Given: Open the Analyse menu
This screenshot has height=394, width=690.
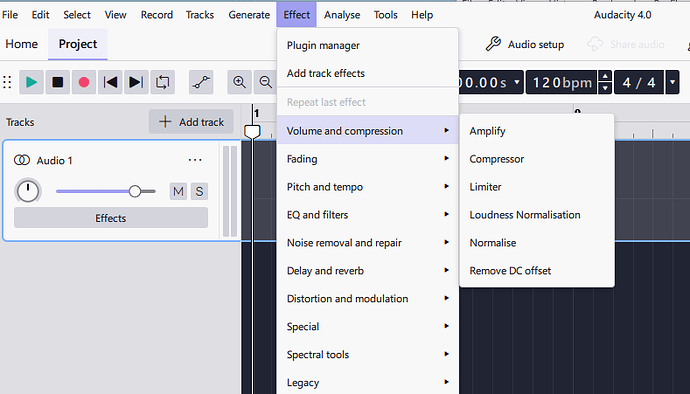Looking at the screenshot, I should point(342,15).
